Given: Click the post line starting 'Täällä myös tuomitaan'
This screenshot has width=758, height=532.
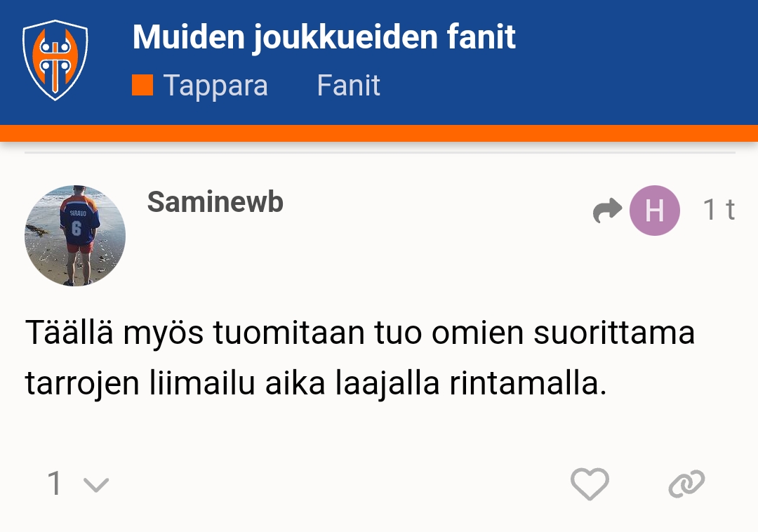Looking at the screenshot, I should (x=359, y=333).
